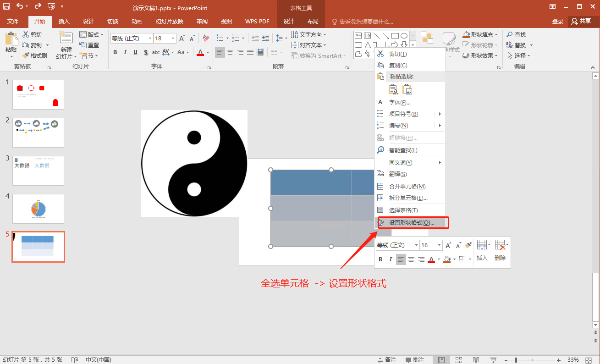Toggle Bold in the mini toolbar

coord(380,259)
